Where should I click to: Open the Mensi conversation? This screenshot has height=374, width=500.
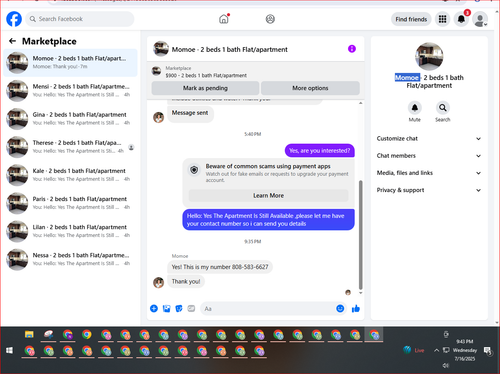pos(70,91)
